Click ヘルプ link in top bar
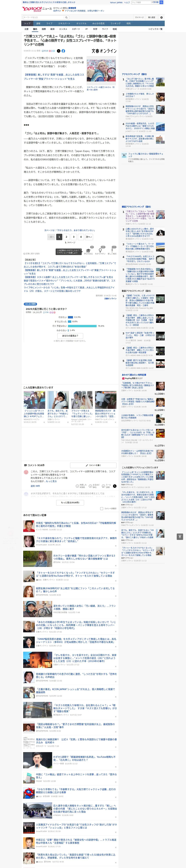 127,2
